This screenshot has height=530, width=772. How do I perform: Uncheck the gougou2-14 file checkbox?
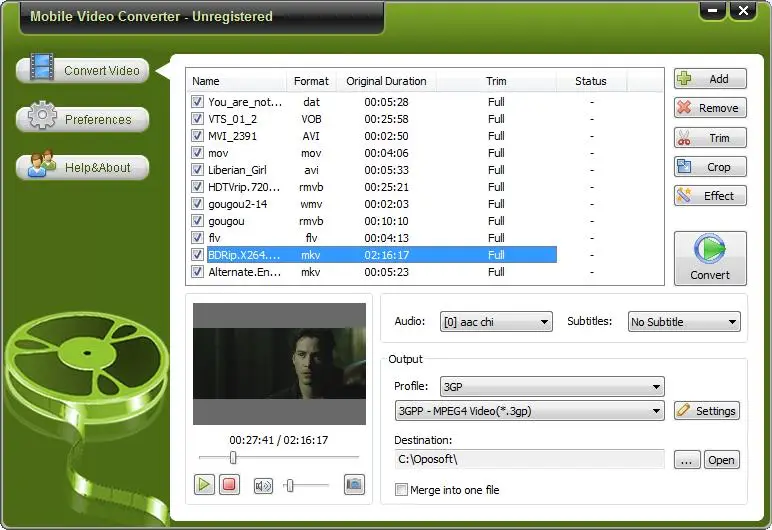197,203
